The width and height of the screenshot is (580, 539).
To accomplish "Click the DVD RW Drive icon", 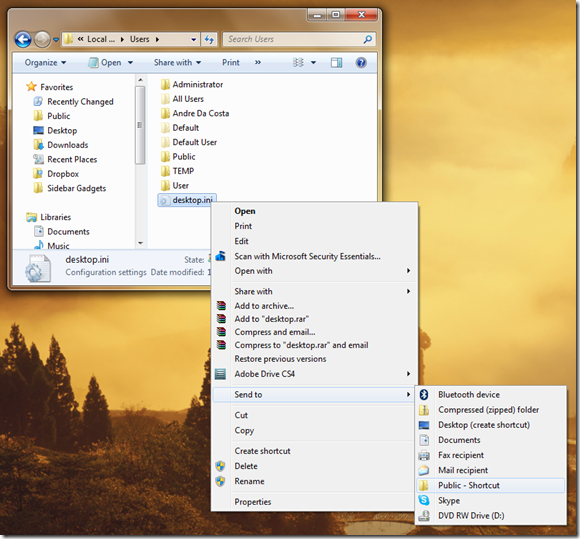I will tap(424, 516).
